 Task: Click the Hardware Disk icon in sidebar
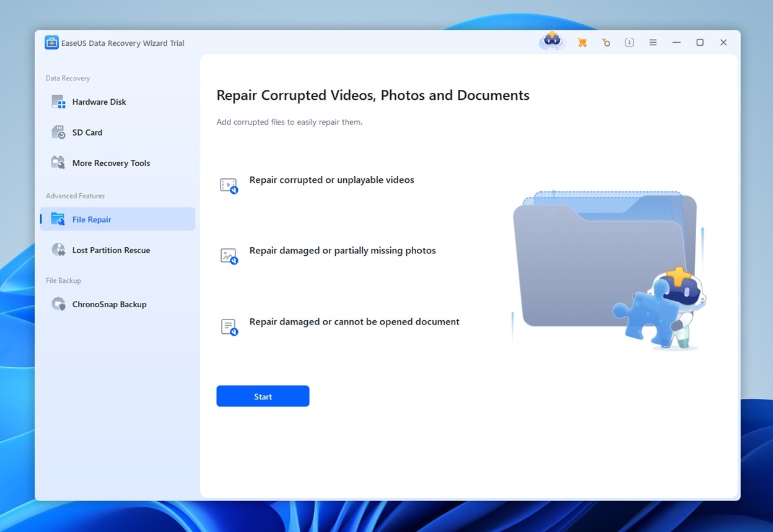(58, 102)
